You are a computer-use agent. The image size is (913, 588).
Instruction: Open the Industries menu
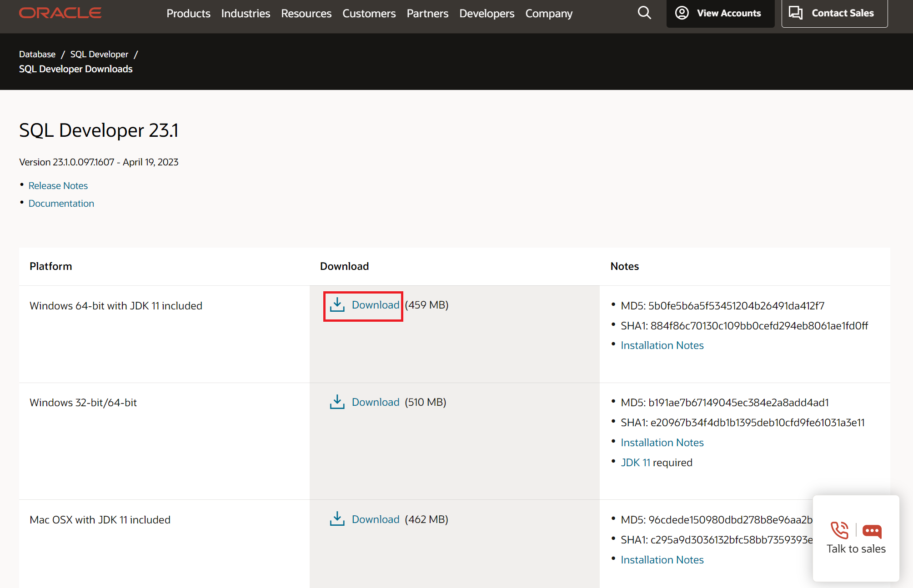246,14
